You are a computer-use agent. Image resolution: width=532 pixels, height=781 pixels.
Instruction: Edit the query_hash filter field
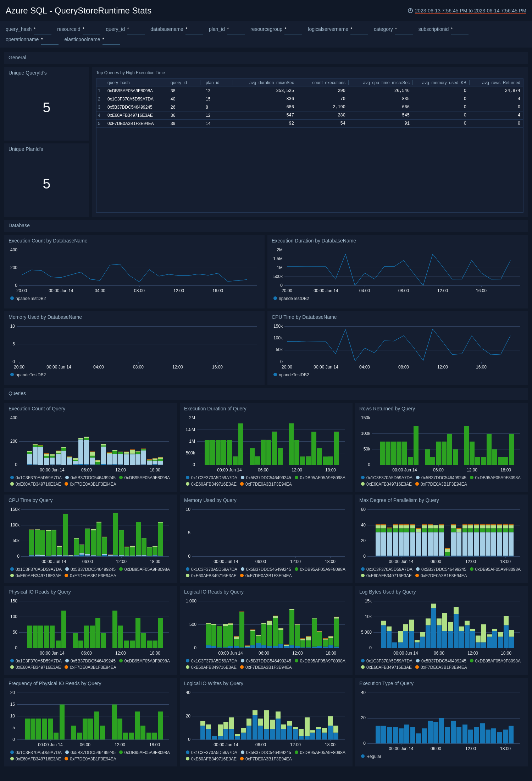pyautogui.click(x=43, y=29)
